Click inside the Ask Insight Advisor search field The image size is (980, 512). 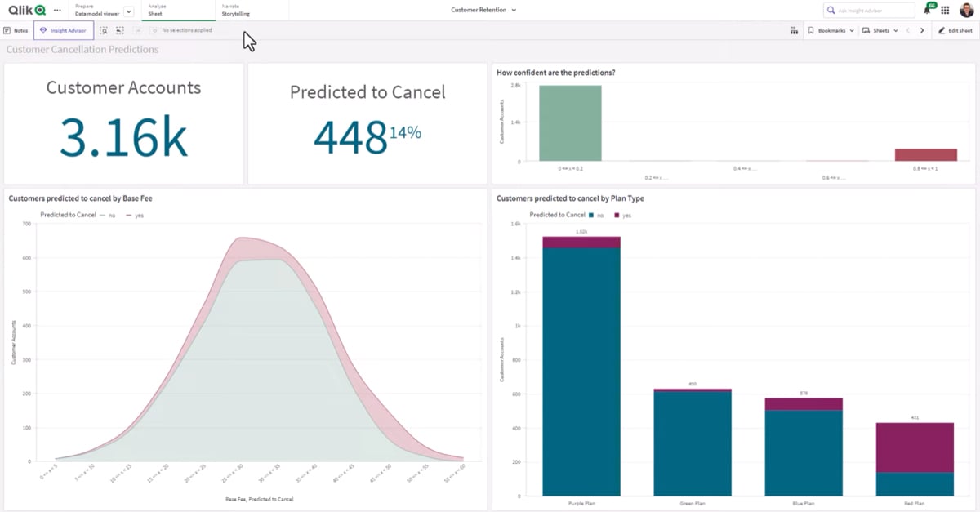(x=870, y=10)
